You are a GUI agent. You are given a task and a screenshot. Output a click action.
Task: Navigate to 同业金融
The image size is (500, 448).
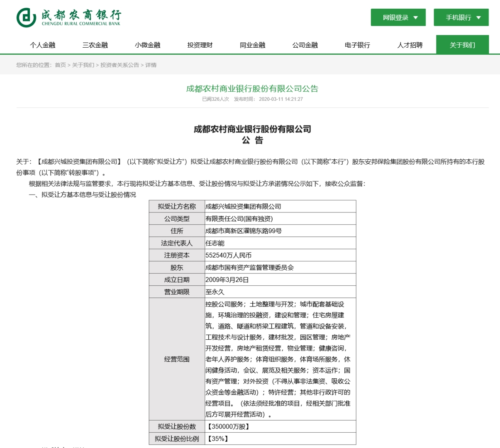252,45
